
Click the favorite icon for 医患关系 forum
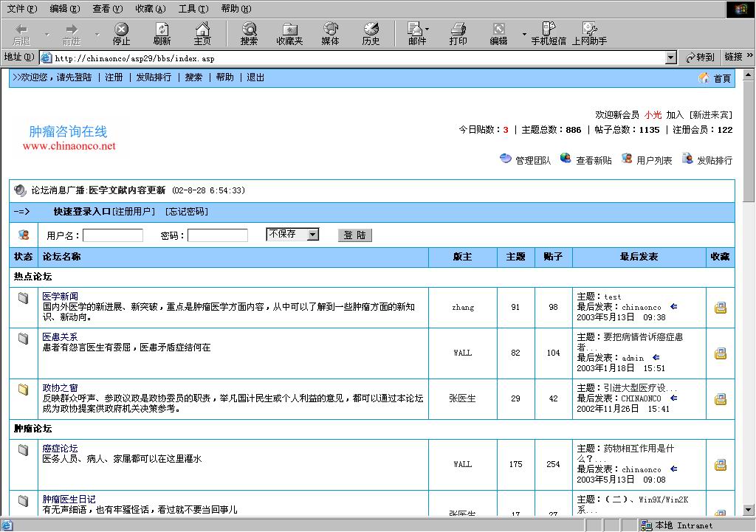coord(721,353)
